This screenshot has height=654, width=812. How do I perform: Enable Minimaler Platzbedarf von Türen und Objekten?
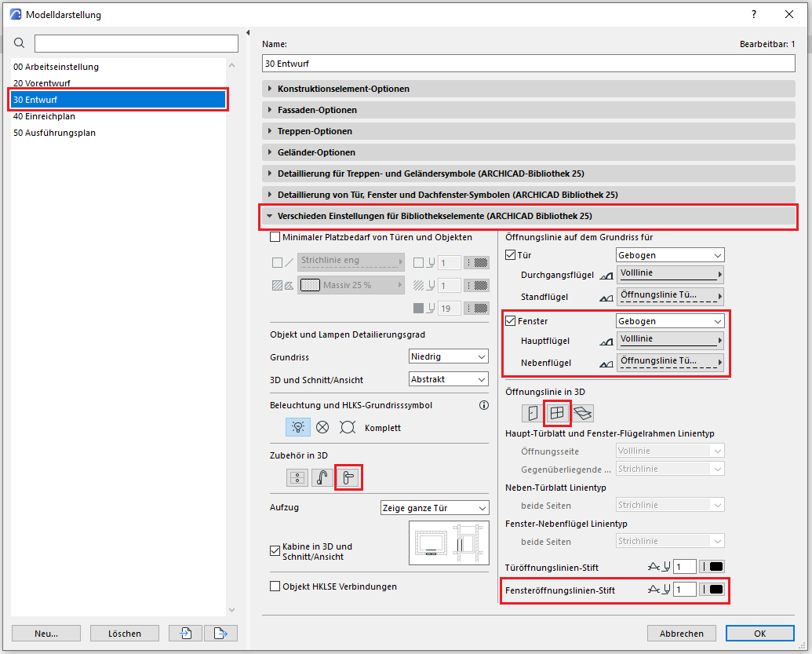[275, 237]
